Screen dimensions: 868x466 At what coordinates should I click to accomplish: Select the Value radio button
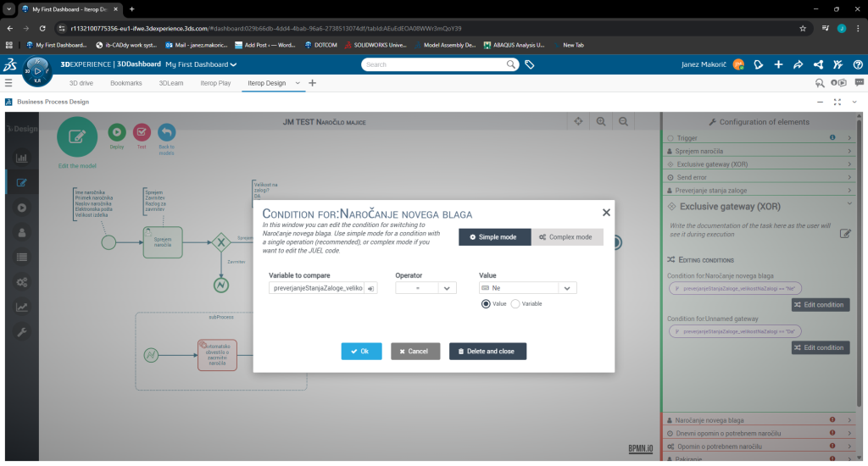click(x=486, y=303)
